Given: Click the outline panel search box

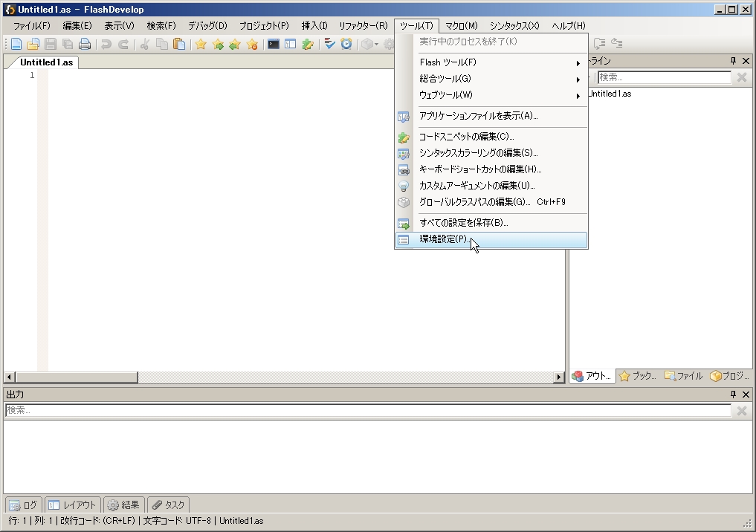Looking at the screenshot, I should 665,77.
